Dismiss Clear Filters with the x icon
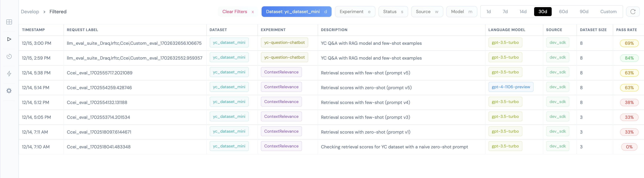The image size is (644, 178). tap(253, 12)
